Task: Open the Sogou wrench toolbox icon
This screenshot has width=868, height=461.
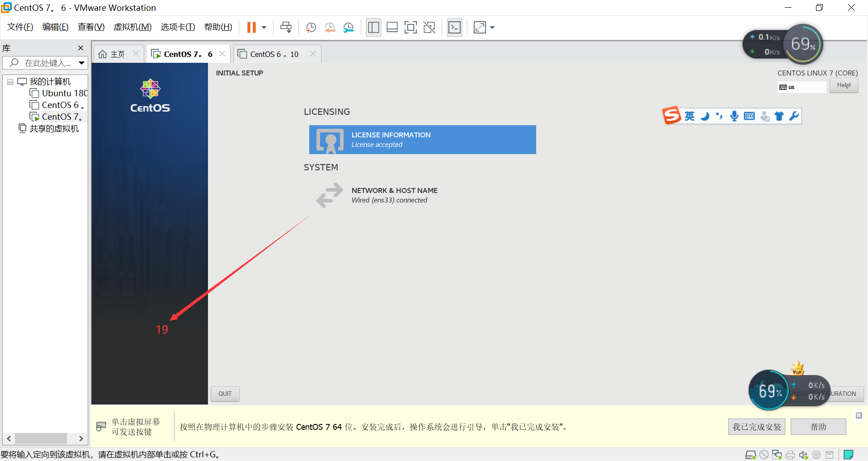Action: click(794, 116)
